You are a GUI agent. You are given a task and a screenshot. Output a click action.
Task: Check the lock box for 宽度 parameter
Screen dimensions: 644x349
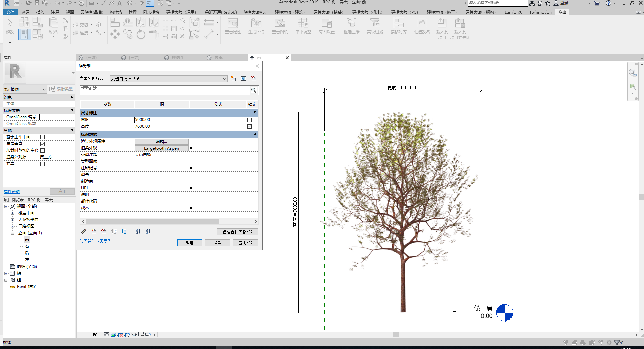point(249,120)
